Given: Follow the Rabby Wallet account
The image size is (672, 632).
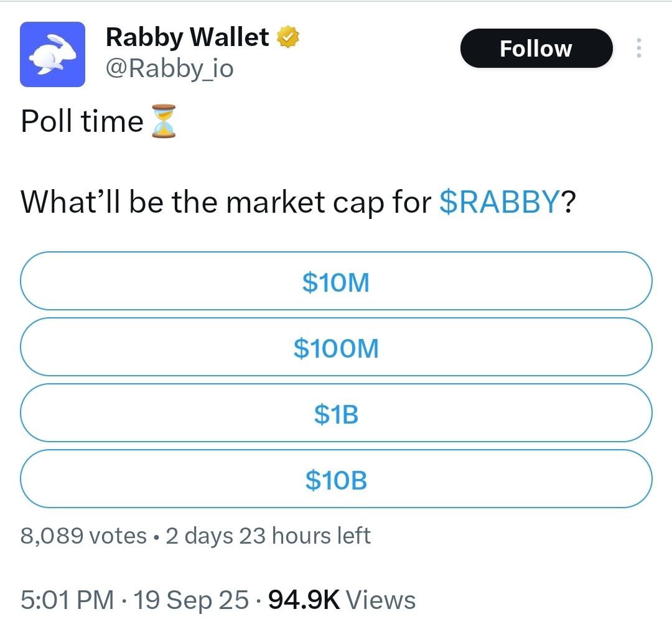Looking at the screenshot, I should click(x=536, y=49).
